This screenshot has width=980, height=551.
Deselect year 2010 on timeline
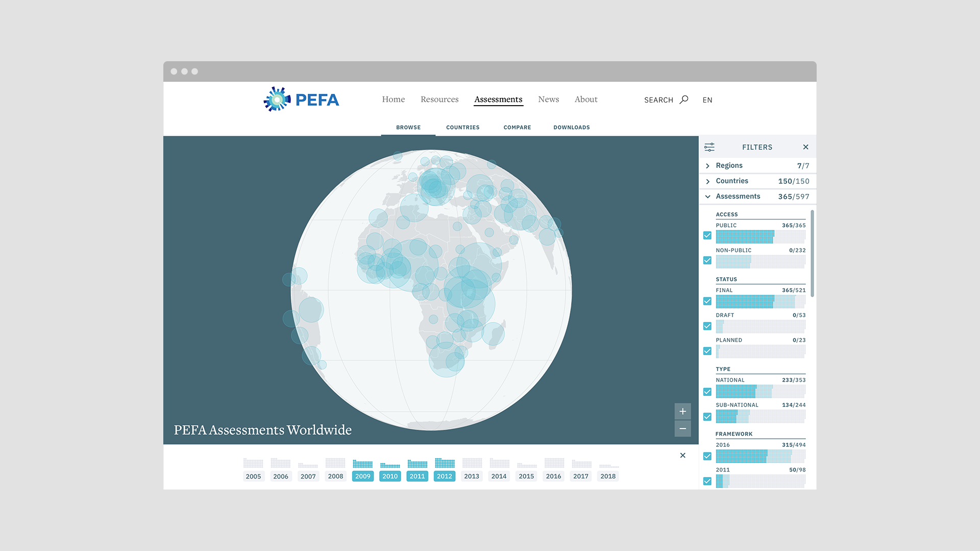tap(390, 477)
